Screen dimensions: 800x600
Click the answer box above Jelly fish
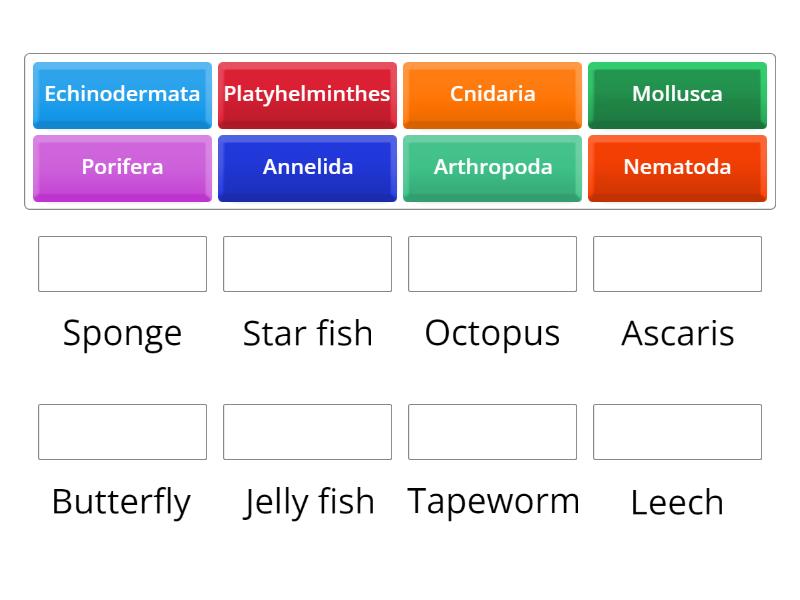307,432
